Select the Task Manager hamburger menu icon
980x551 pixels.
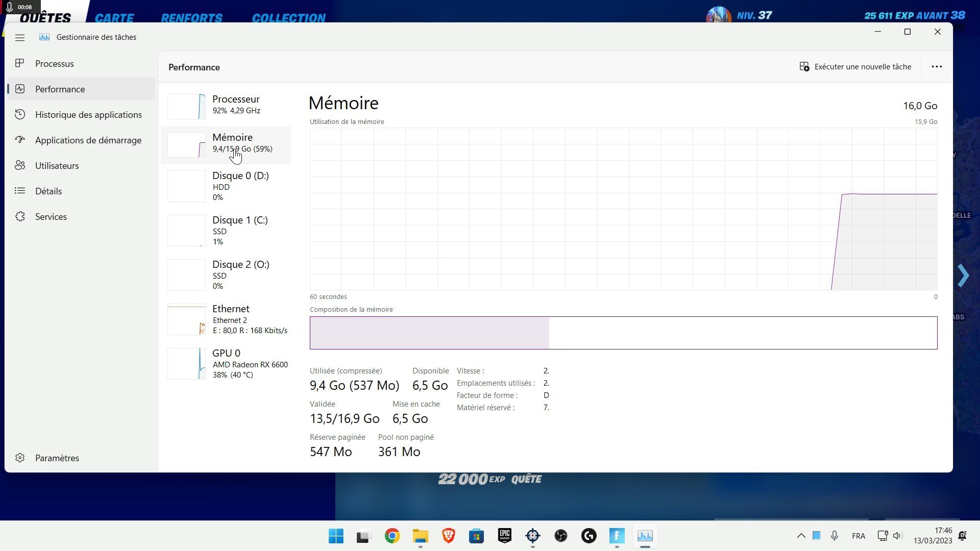point(19,37)
